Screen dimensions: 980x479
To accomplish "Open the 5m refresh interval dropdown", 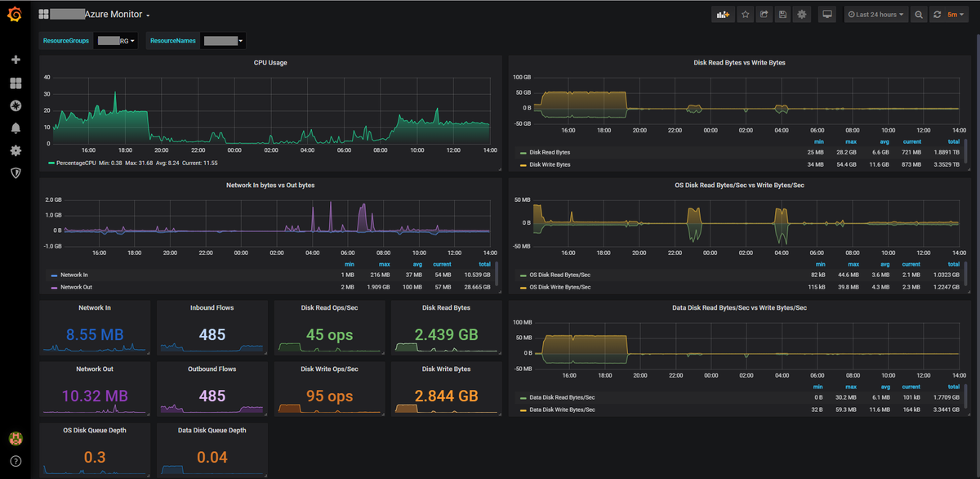I will click(955, 14).
